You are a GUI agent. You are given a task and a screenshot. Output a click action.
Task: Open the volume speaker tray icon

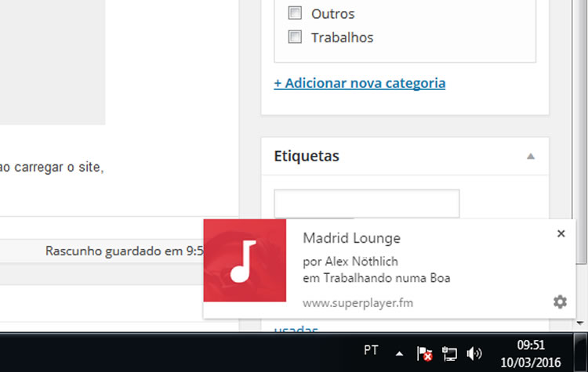474,353
